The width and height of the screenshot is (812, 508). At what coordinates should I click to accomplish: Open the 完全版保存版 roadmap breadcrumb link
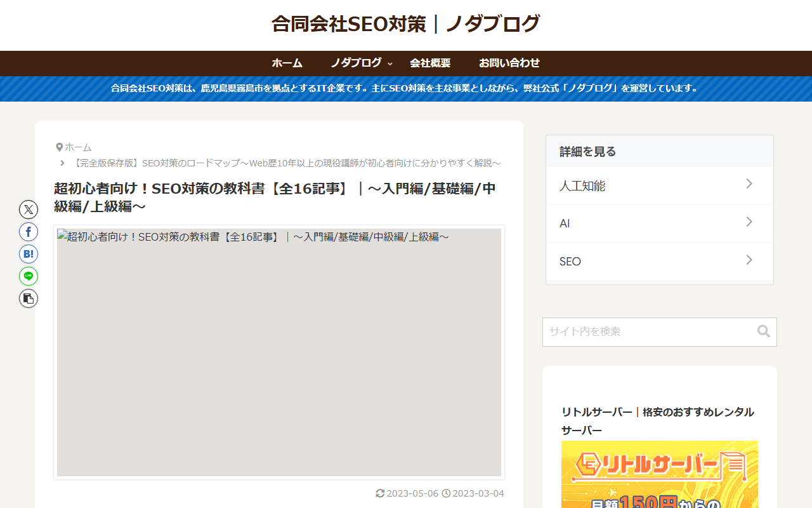[x=287, y=163]
